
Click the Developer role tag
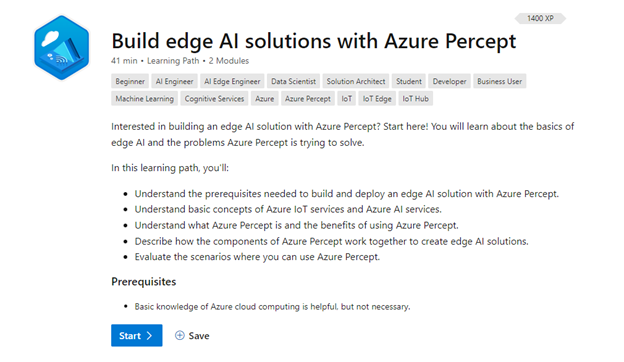pos(449,81)
